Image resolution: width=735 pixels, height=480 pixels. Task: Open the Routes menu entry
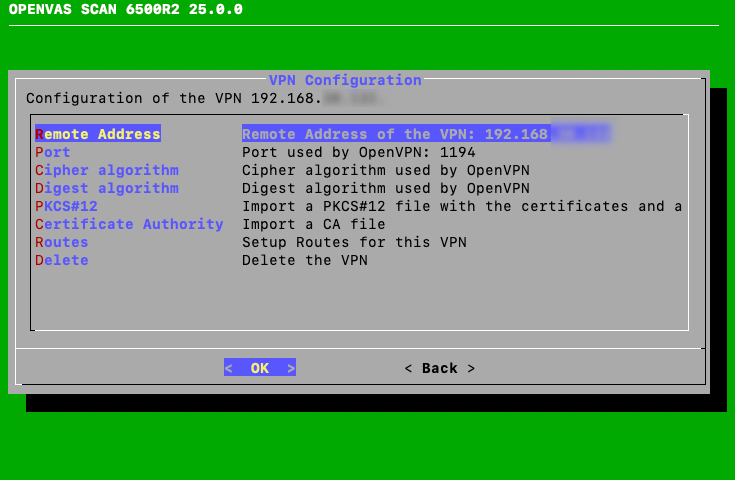click(62, 242)
